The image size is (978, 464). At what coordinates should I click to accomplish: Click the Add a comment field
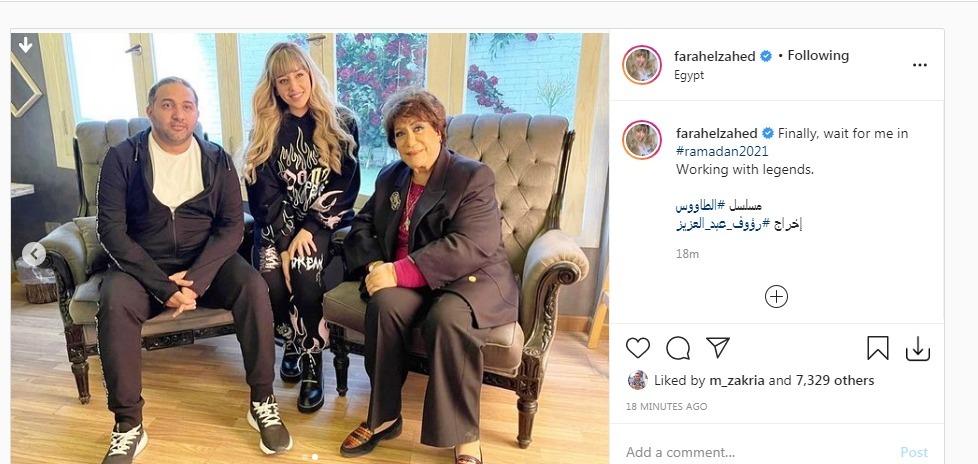758,452
